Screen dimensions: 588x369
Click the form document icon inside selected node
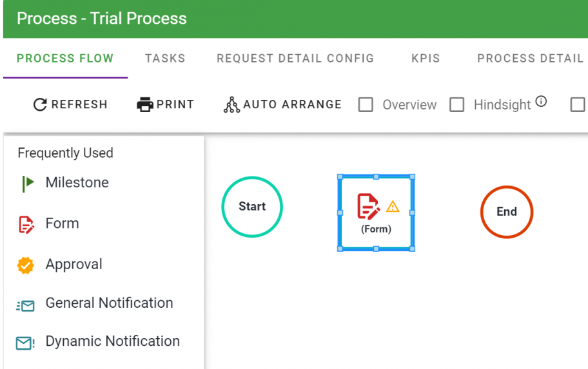[369, 206]
